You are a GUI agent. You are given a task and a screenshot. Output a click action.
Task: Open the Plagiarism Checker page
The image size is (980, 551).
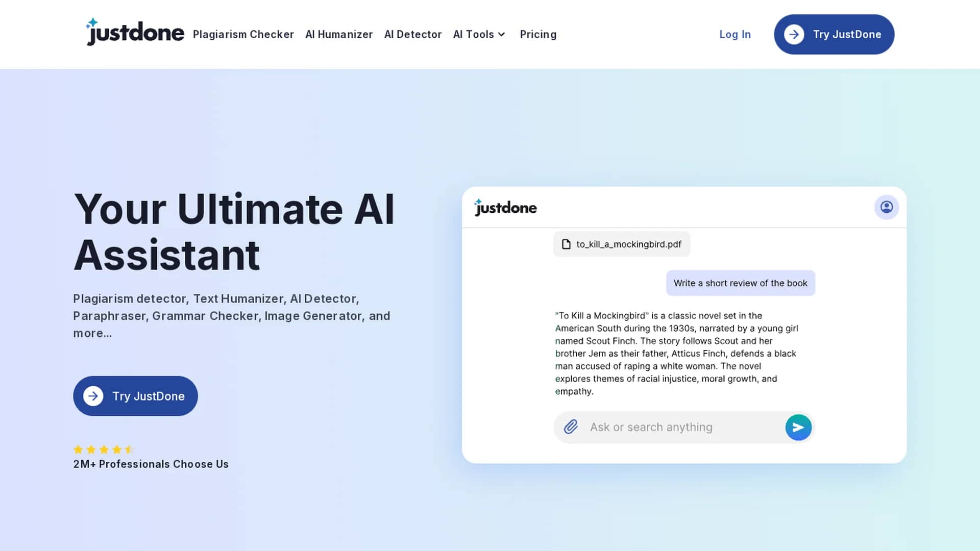point(243,34)
